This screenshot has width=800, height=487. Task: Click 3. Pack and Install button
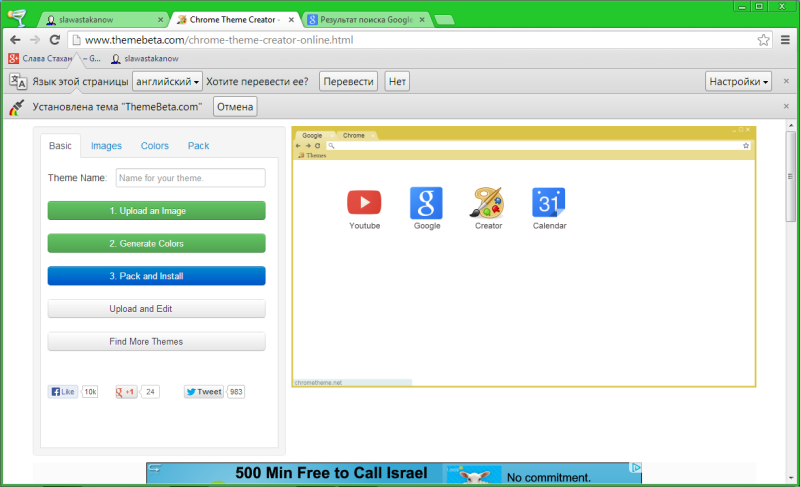(x=157, y=276)
